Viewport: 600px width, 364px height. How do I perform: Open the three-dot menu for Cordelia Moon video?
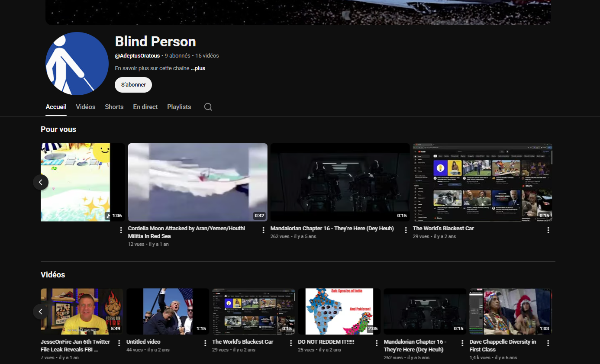click(263, 230)
